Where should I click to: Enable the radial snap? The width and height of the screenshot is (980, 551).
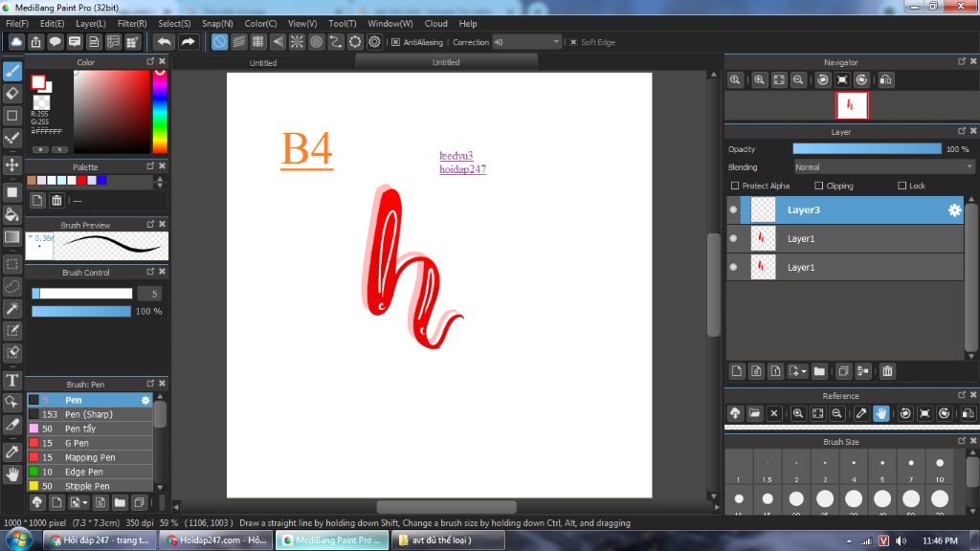tap(297, 42)
